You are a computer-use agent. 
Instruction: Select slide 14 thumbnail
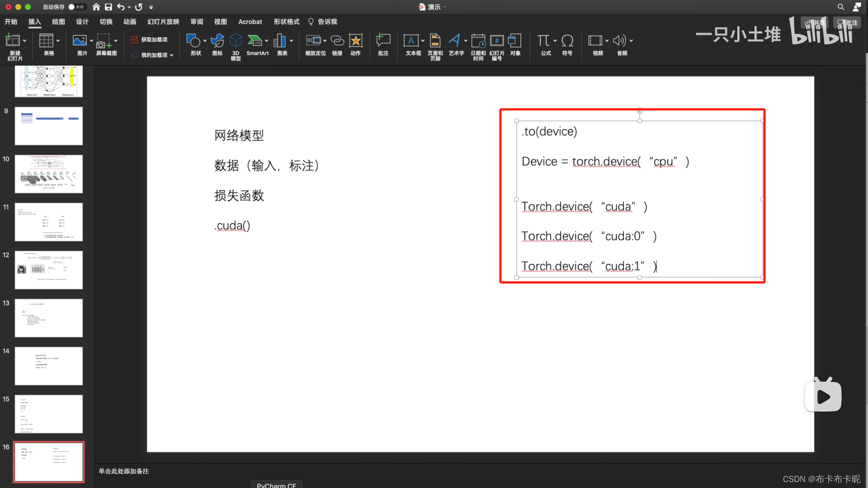(x=49, y=366)
